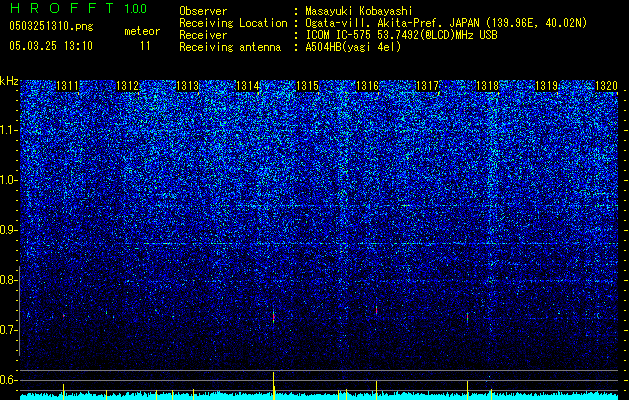
Task: Click the 1311 time marker
Action: tap(67, 86)
